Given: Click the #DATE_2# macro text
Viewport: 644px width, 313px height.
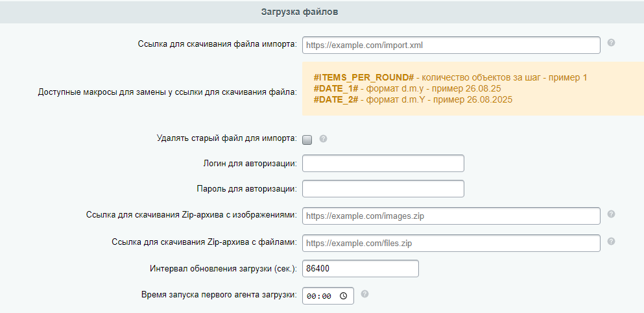Looking at the screenshot, I should pos(336,99).
